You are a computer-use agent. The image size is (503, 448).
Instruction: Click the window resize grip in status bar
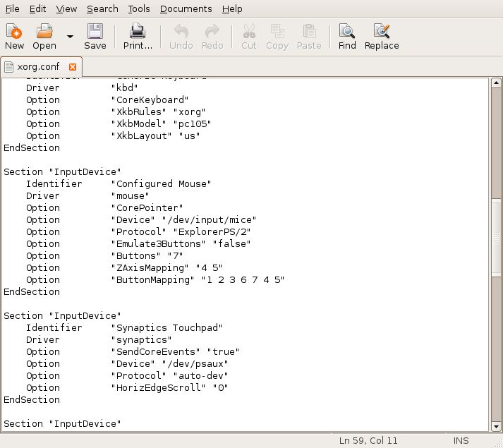498,443
